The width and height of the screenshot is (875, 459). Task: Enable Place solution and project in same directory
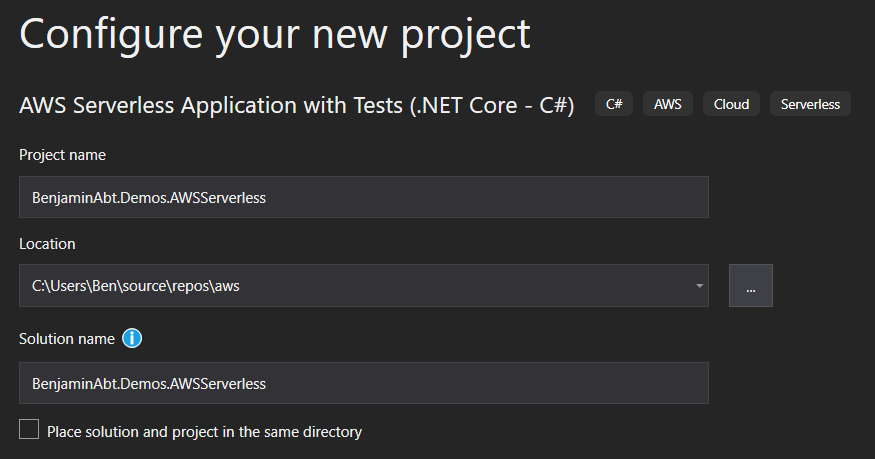tap(29, 429)
